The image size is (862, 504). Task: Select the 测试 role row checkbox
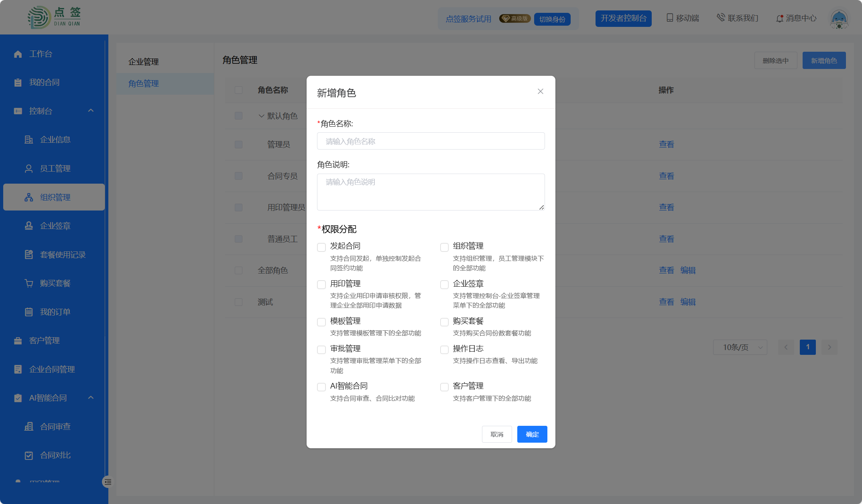pos(238,302)
